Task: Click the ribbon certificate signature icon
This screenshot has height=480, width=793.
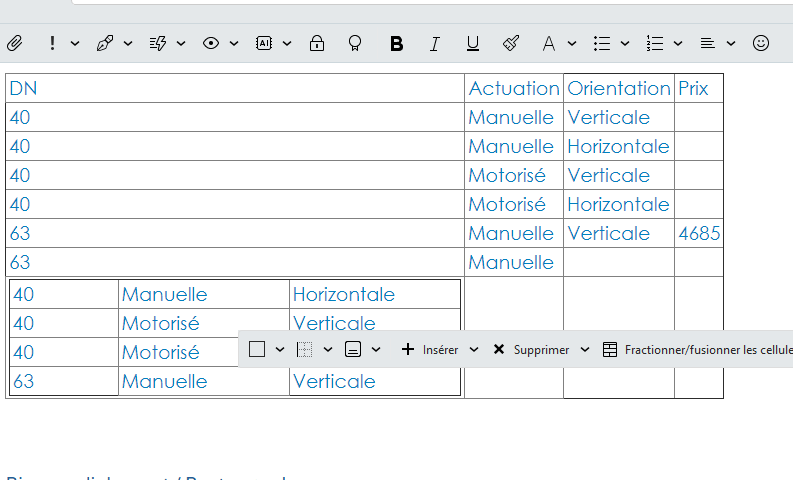Action: coord(354,43)
